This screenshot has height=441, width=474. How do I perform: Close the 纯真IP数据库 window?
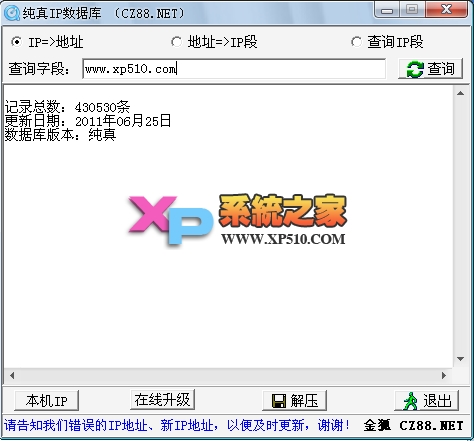click(446, 9)
